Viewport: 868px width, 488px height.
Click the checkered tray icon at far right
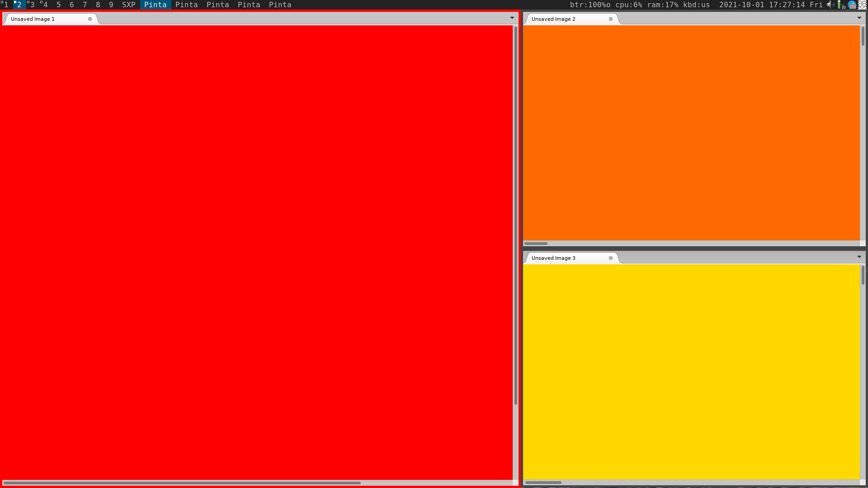coord(863,5)
